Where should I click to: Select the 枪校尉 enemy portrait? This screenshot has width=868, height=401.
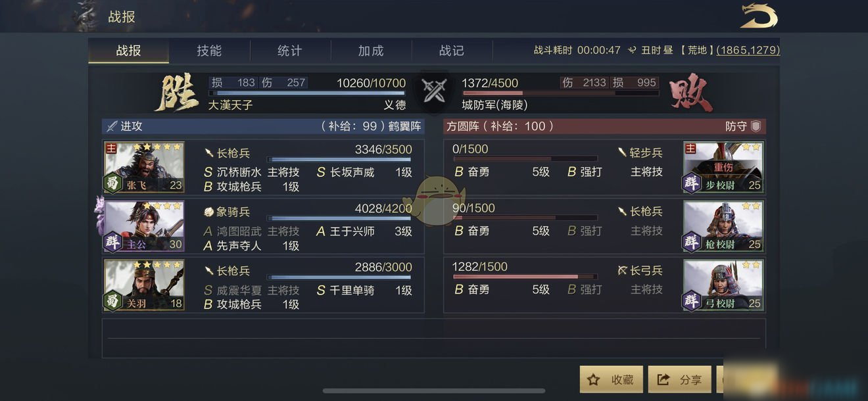tap(723, 226)
